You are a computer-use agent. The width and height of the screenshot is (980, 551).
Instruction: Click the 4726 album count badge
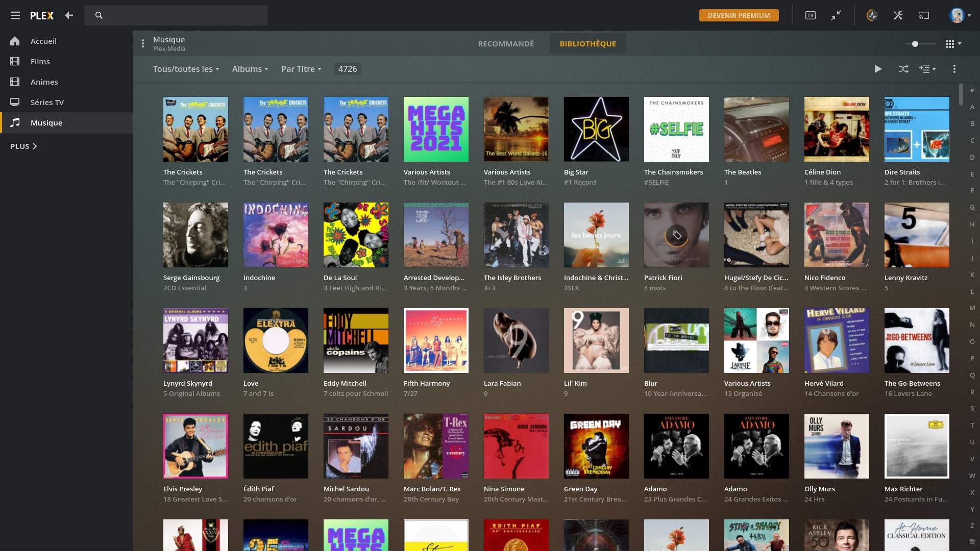pos(348,69)
